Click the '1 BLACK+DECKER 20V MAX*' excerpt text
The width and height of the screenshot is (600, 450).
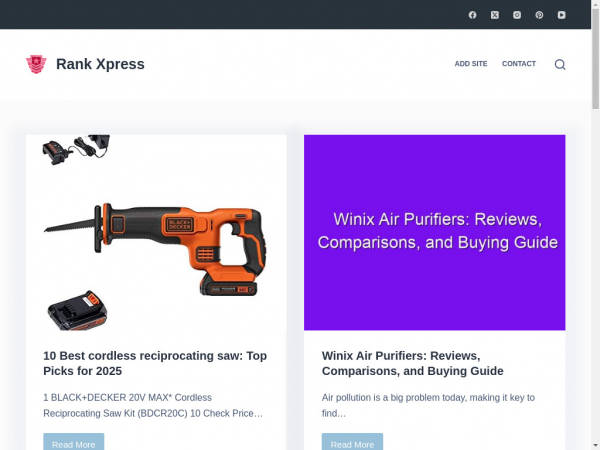tap(153, 406)
